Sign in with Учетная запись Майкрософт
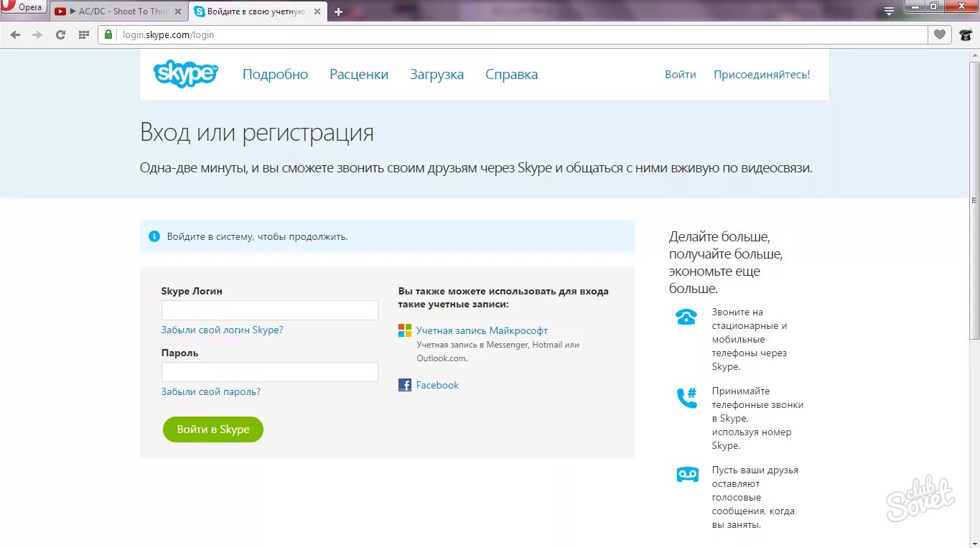 click(x=482, y=330)
